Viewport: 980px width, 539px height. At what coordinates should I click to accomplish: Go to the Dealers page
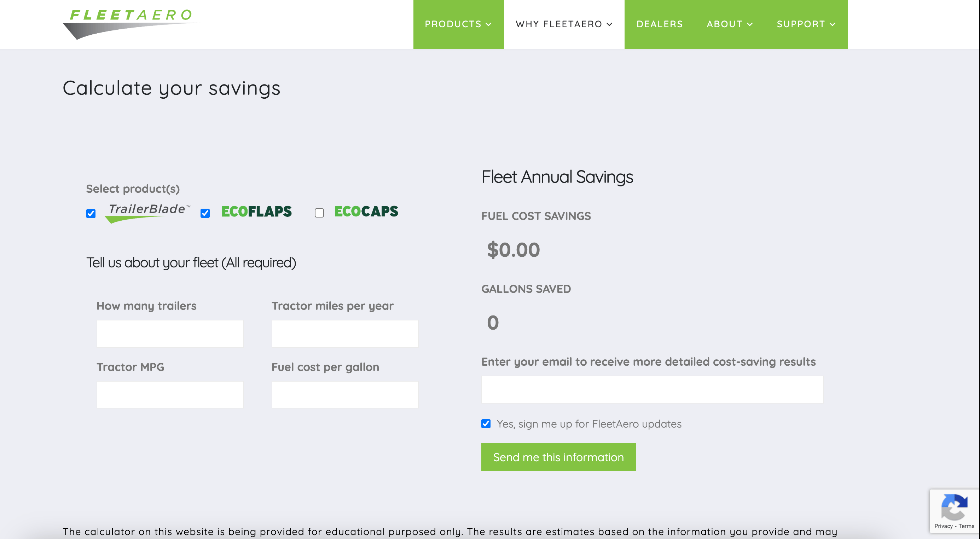click(x=660, y=24)
